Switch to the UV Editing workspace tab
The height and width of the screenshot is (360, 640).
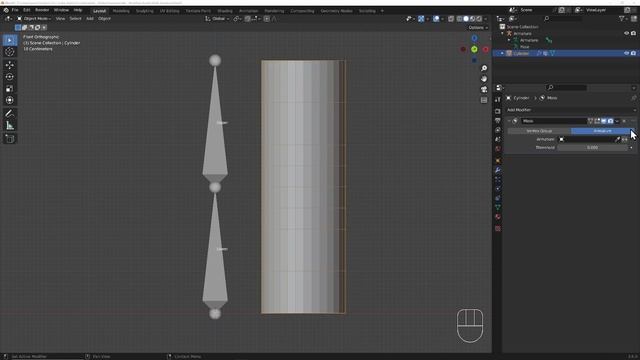pos(169,11)
